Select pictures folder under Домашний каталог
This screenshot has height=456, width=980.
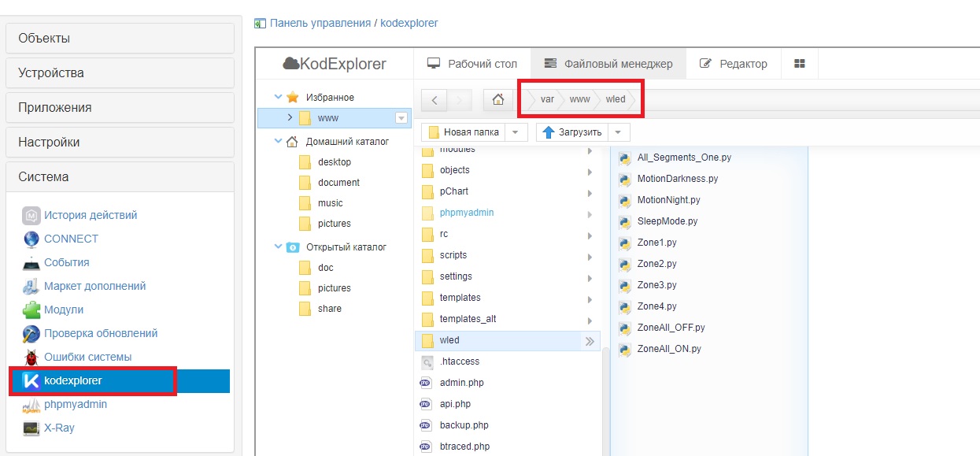334,224
